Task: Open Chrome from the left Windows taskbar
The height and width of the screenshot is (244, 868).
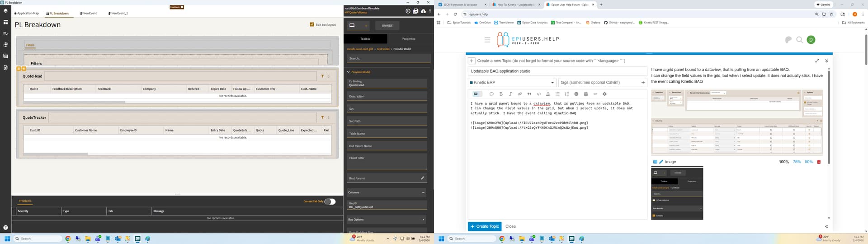Action: [x=68, y=239]
